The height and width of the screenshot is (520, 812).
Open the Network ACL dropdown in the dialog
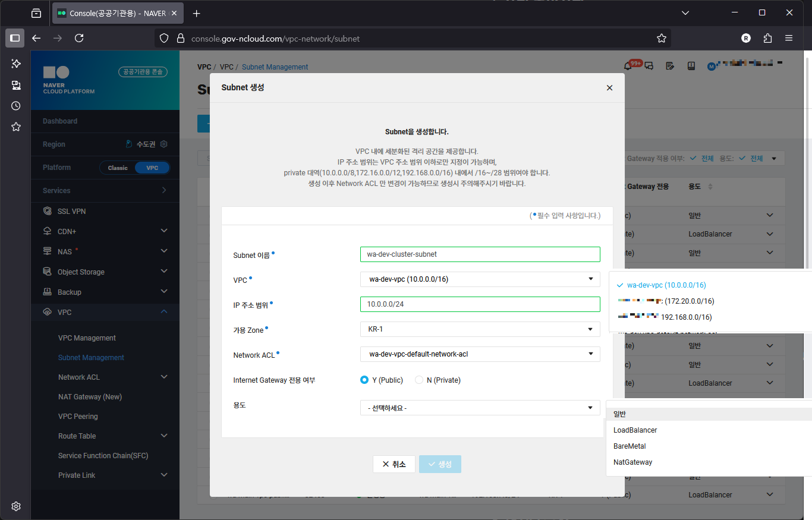480,354
